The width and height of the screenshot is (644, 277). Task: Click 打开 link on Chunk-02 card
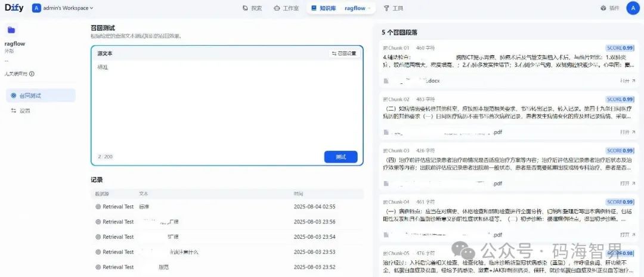click(x=627, y=132)
